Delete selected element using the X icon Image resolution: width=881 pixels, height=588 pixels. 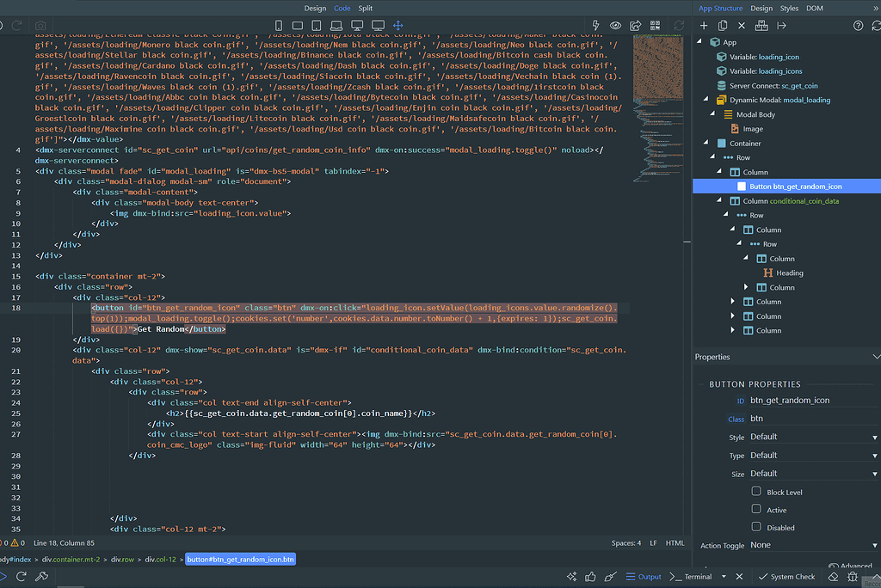pos(741,26)
